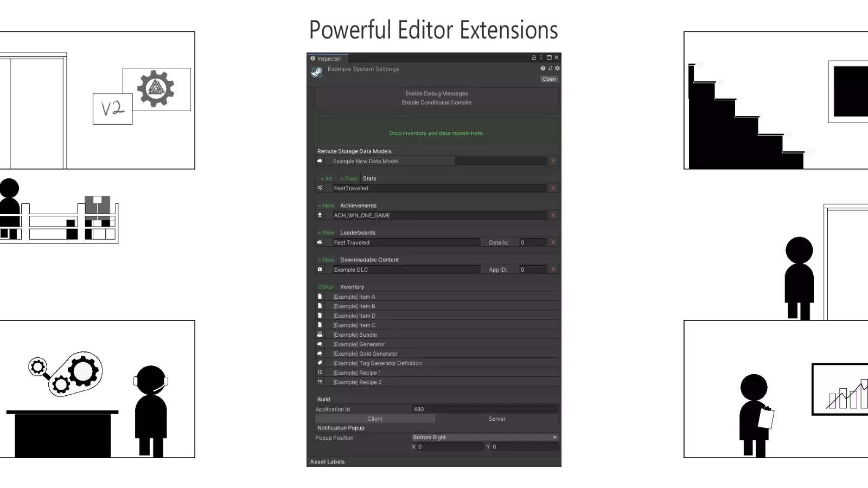This screenshot has width=868, height=488.
Task: Click the icon beside [Example] Gold Generator
Action: coord(320,354)
